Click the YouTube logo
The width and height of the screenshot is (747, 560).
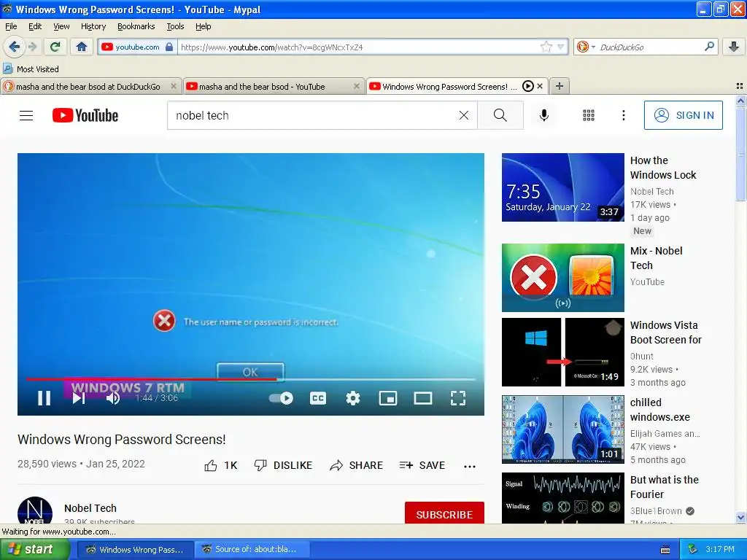pyautogui.click(x=85, y=115)
